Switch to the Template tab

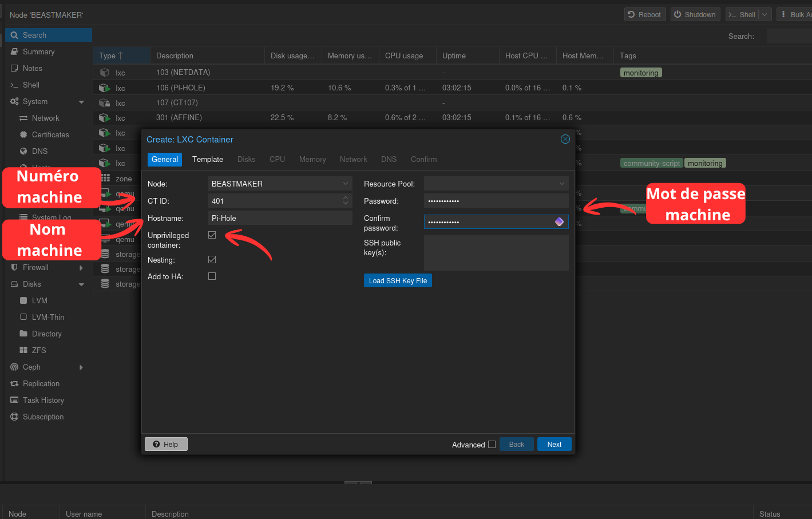click(208, 159)
